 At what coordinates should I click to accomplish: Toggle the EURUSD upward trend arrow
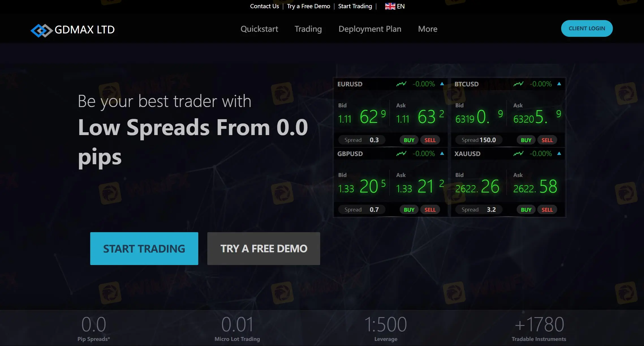(x=442, y=84)
